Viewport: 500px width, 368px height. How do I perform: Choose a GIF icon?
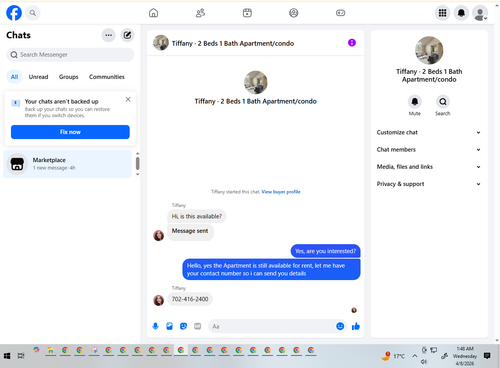tap(197, 326)
